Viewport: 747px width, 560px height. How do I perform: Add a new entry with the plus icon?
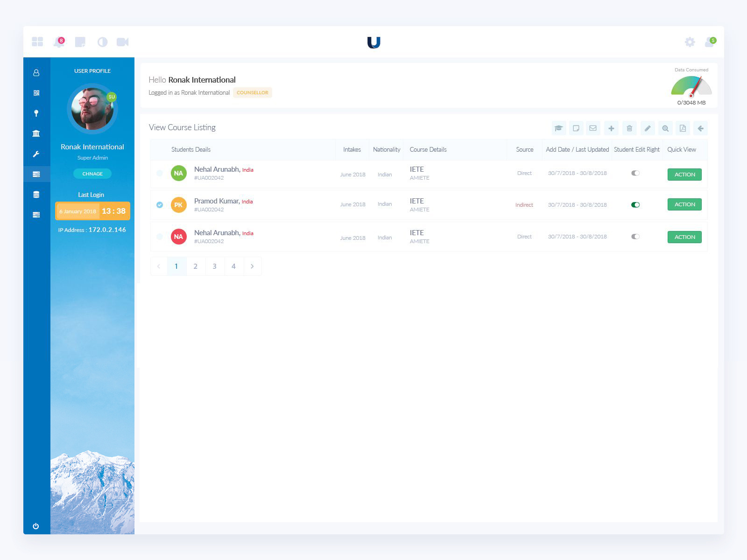coord(611,128)
